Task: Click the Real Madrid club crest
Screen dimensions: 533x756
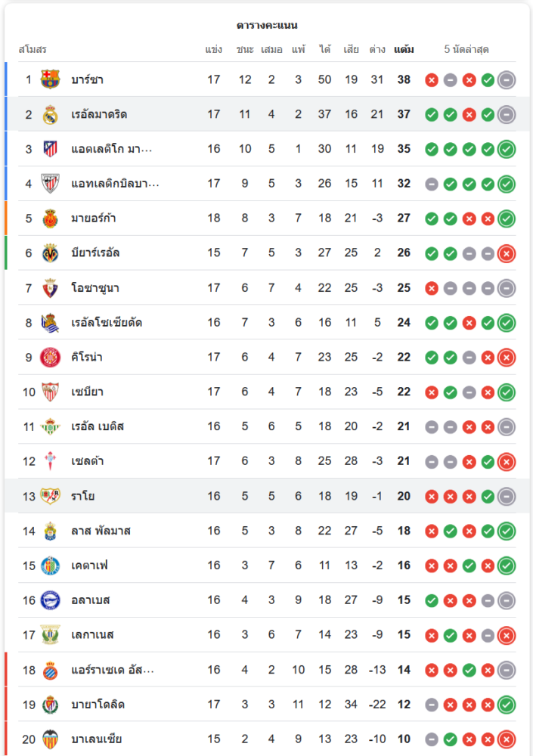Action: click(51, 114)
